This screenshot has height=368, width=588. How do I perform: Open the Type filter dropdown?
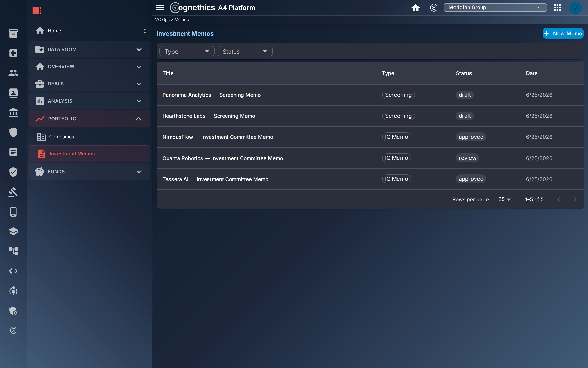pyautogui.click(x=187, y=51)
